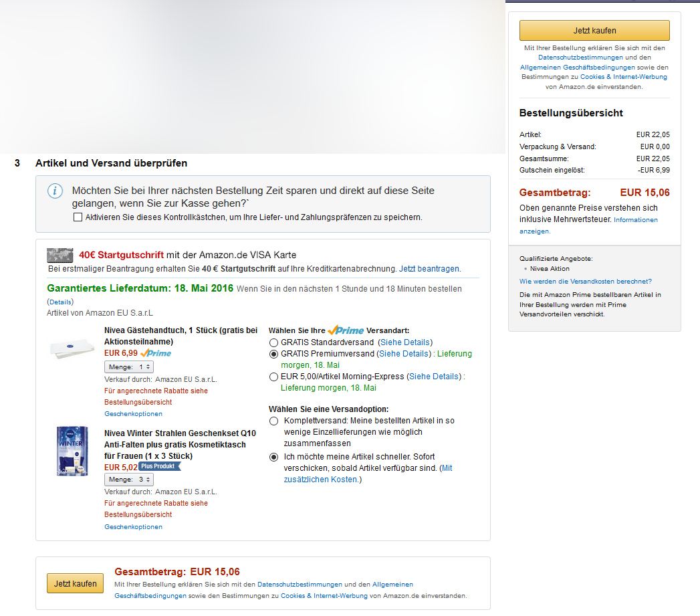Select the faster individual shipping radio option

[273, 457]
